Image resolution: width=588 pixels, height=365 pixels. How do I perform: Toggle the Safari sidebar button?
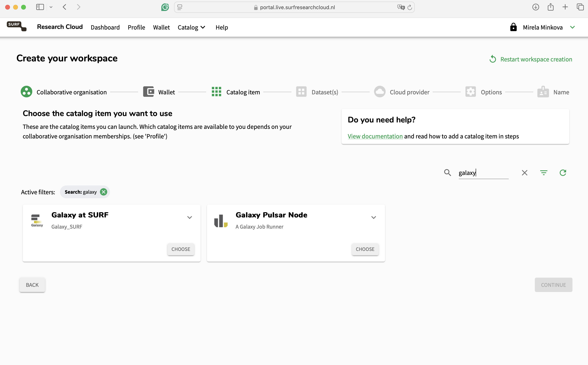tap(40, 7)
